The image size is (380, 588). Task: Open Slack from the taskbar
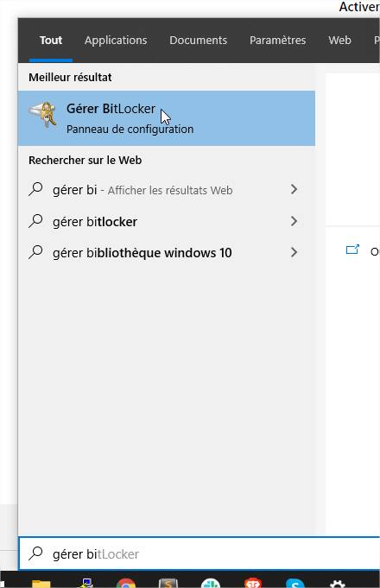[211, 584]
